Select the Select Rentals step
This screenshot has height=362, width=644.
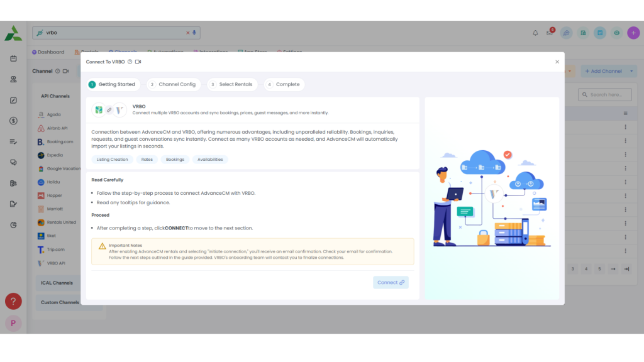click(232, 85)
